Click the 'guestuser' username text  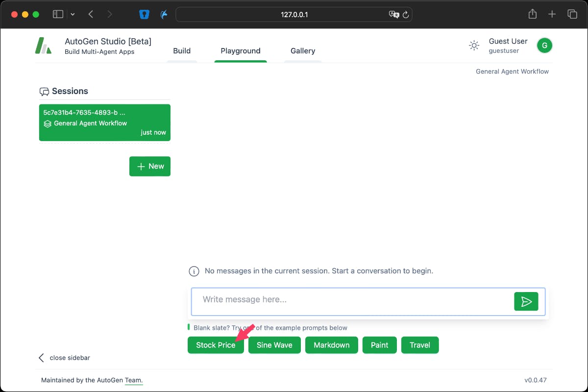pos(504,51)
